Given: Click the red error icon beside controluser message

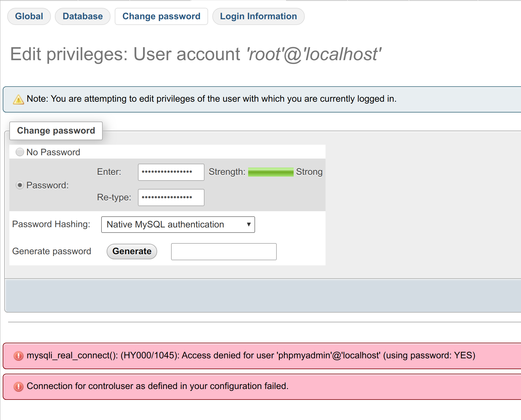Looking at the screenshot, I should click(18, 387).
